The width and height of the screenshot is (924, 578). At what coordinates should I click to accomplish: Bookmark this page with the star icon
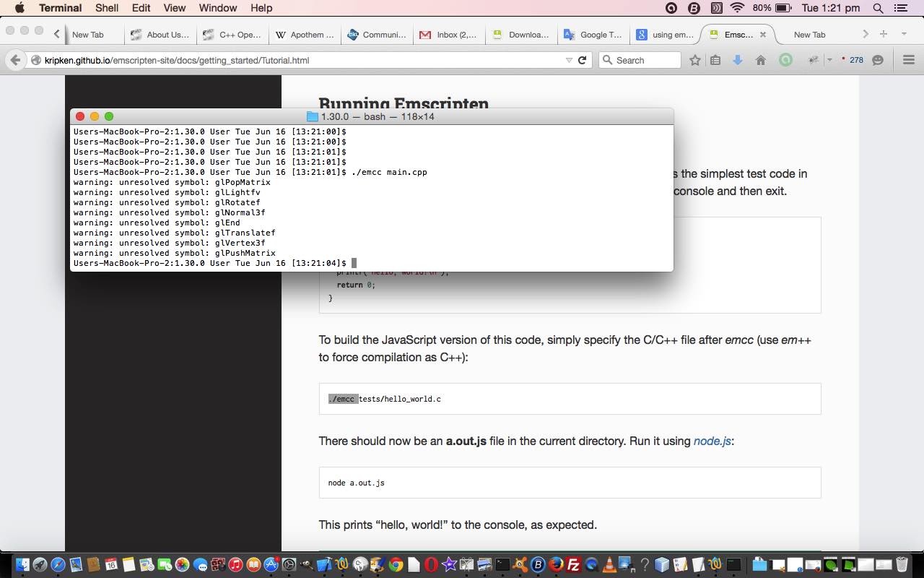point(694,60)
